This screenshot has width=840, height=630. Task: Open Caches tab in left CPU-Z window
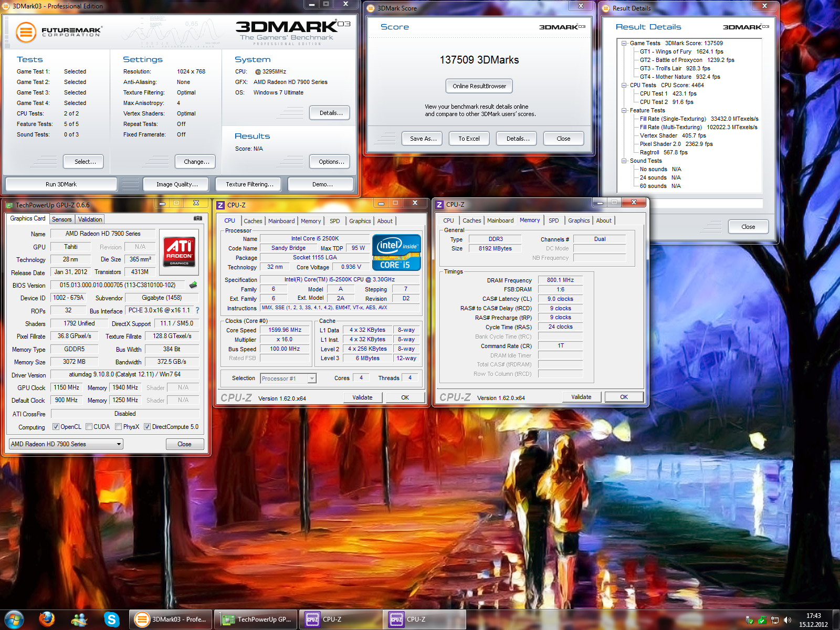[x=253, y=221]
